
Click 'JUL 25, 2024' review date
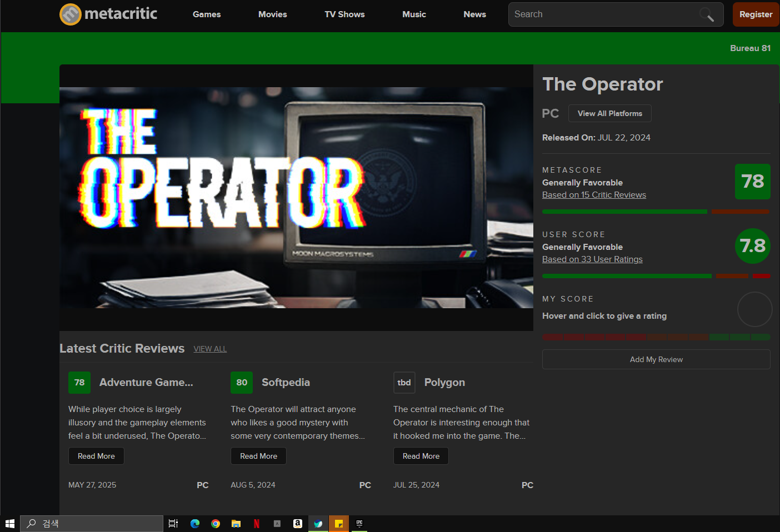[x=416, y=485]
